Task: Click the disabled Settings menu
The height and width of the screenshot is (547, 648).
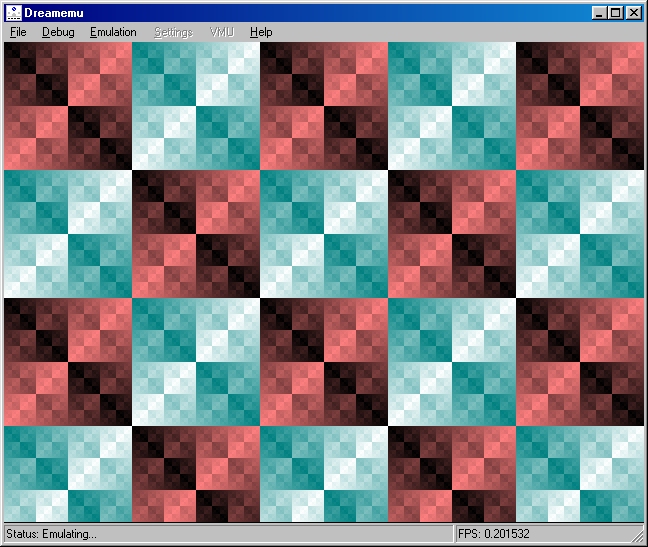Action: (174, 32)
